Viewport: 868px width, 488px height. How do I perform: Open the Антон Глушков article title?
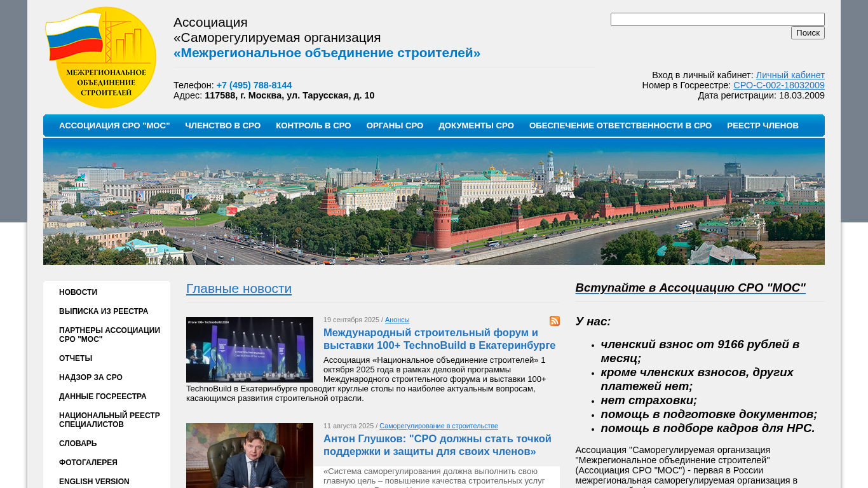point(437,445)
